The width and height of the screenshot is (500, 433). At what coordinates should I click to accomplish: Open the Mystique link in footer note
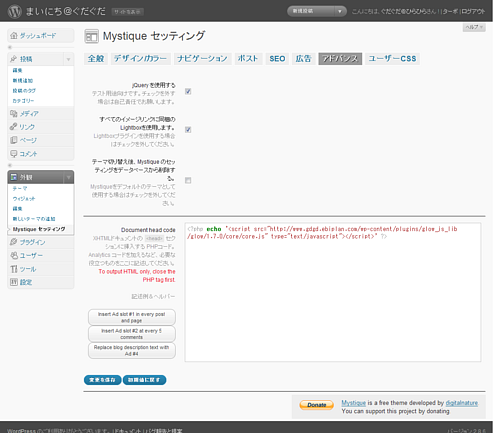[353, 403]
